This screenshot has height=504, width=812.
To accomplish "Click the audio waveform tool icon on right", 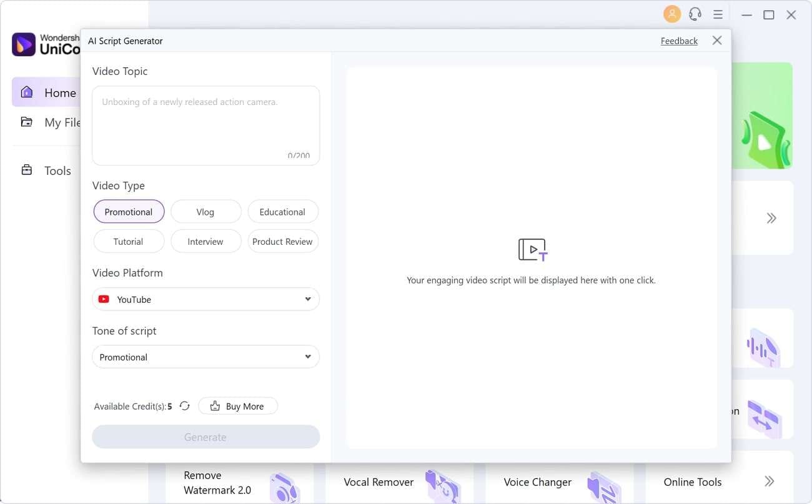I will click(763, 347).
